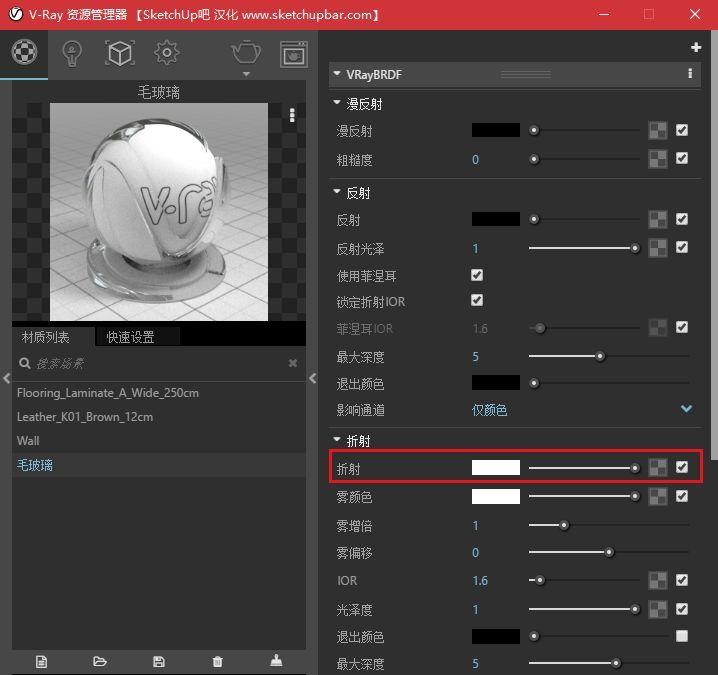The width and height of the screenshot is (718, 675).
Task: Collapse the 反射 section
Action: coord(337,191)
